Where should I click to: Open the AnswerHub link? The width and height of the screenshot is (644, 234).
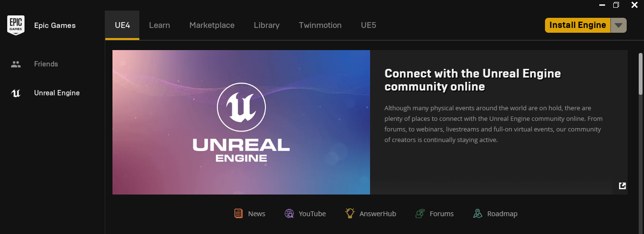coord(371,213)
